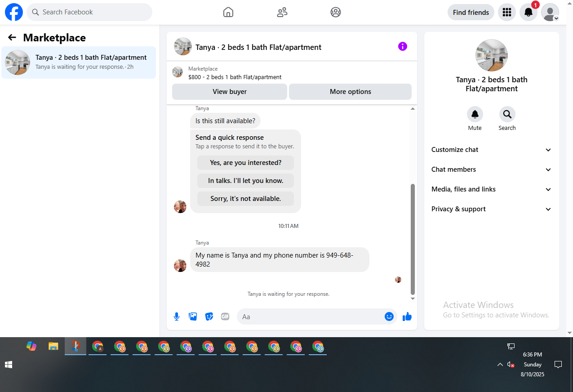
Task: Record a voice clip microphone icon
Action: pos(177,316)
